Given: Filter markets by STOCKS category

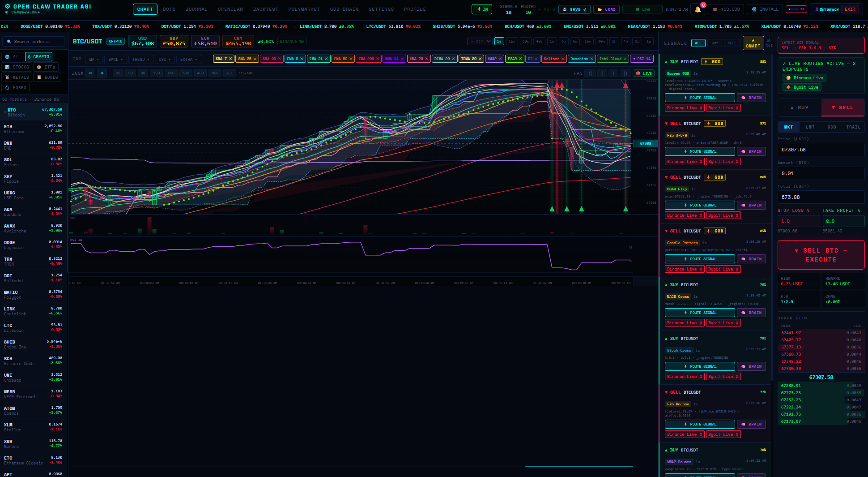Looking at the screenshot, I should point(17,67).
